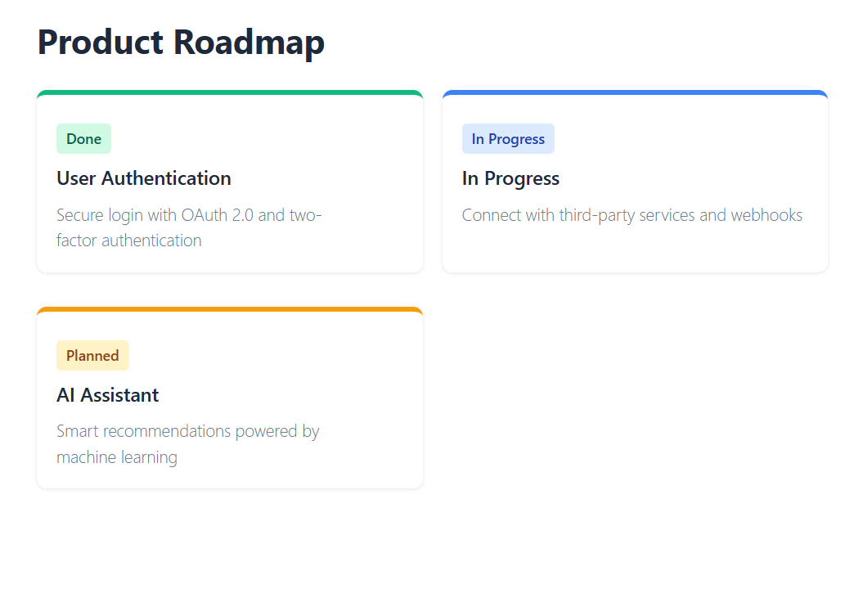This screenshot has height=616, width=863.
Task: Click empty space right of the Done badge
Action: click(x=262, y=139)
